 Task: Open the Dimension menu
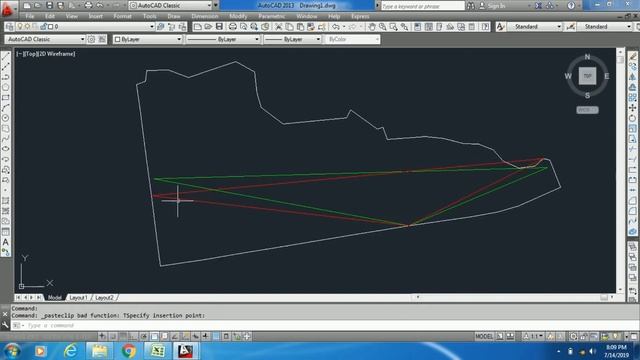tap(205, 16)
